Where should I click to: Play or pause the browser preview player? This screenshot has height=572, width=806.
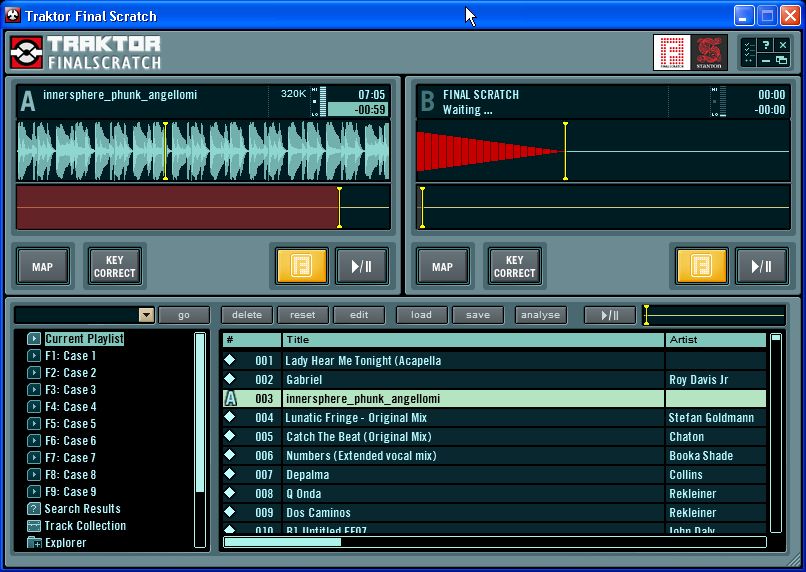point(610,315)
